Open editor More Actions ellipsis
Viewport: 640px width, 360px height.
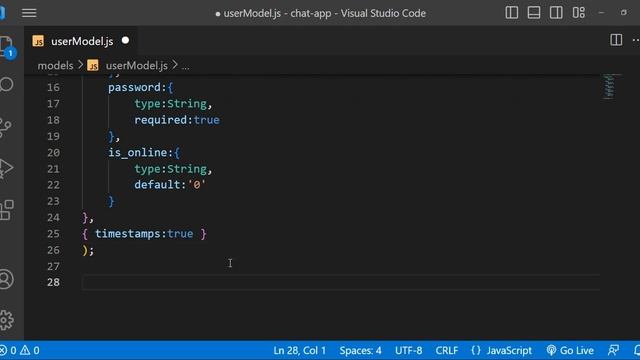tap(636, 40)
